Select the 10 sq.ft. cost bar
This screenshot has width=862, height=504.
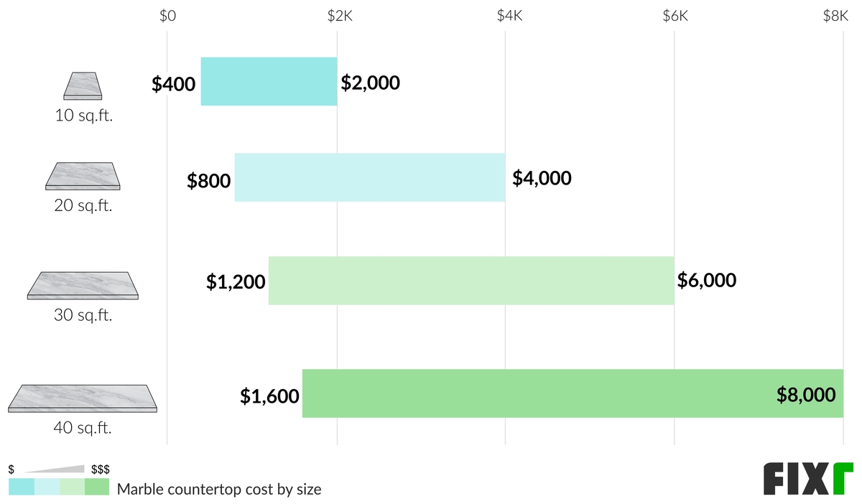click(269, 81)
